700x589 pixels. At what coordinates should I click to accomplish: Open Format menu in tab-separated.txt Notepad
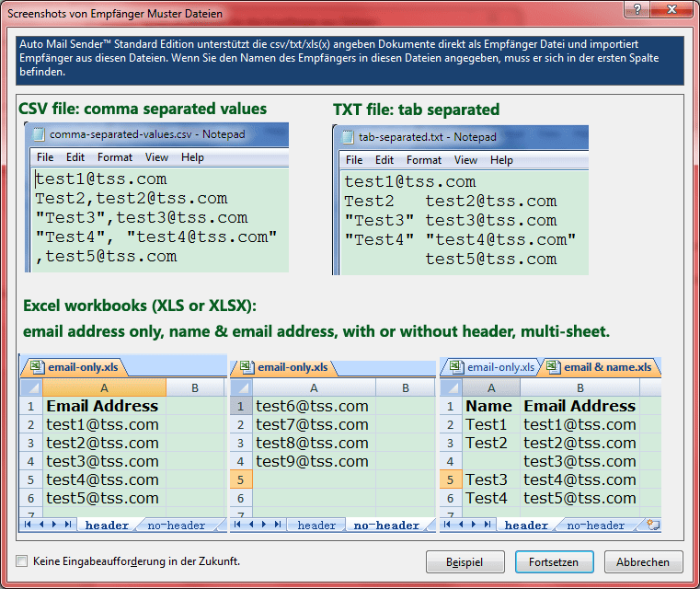(424, 160)
